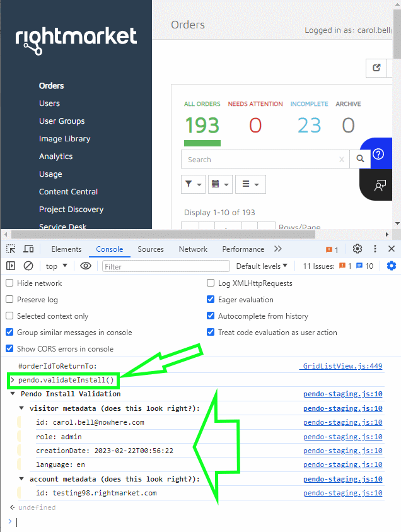Toggle the device toolbar icon

29,249
